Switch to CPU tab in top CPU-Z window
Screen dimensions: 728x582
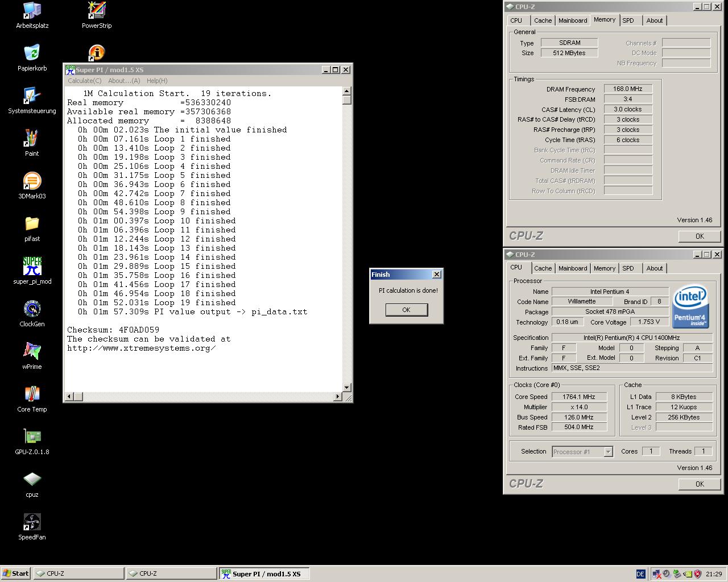pyautogui.click(x=516, y=20)
